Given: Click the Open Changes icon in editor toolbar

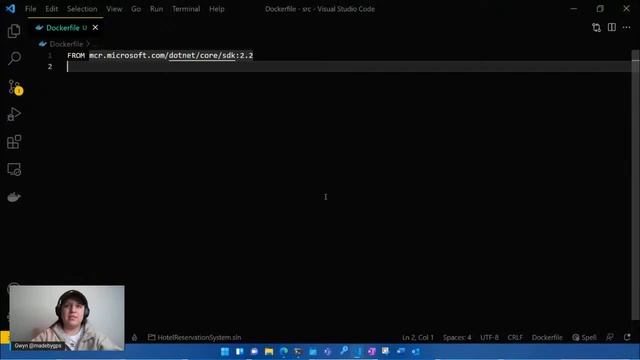Looking at the screenshot, I should pyautogui.click(x=596, y=27).
